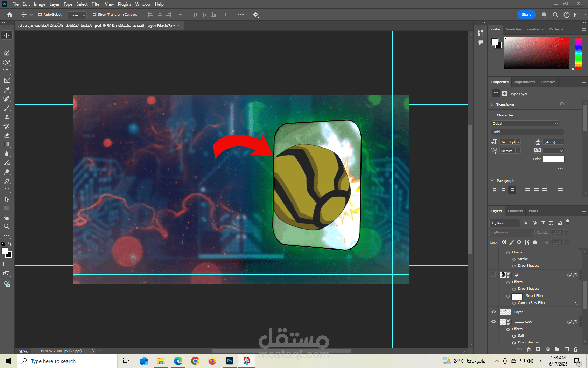Image resolution: width=588 pixels, height=368 pixels.
Task: Collapse the Paragraph section
Action: 492,180
